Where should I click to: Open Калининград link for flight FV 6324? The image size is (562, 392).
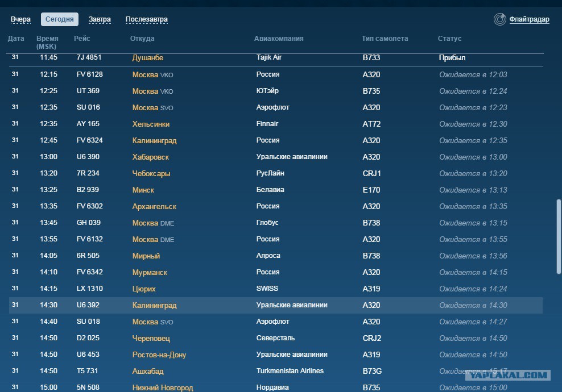(155, 141)
